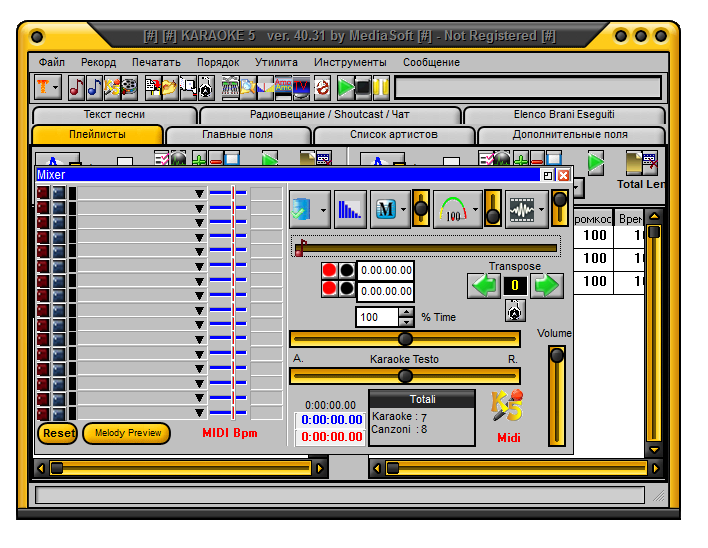
Task: Expand instrument dropdown on second mixer channel
Action: [x=199, y=208]
